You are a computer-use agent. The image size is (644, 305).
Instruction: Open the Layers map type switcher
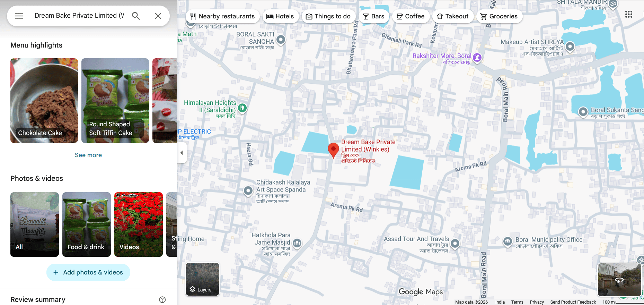203,279
